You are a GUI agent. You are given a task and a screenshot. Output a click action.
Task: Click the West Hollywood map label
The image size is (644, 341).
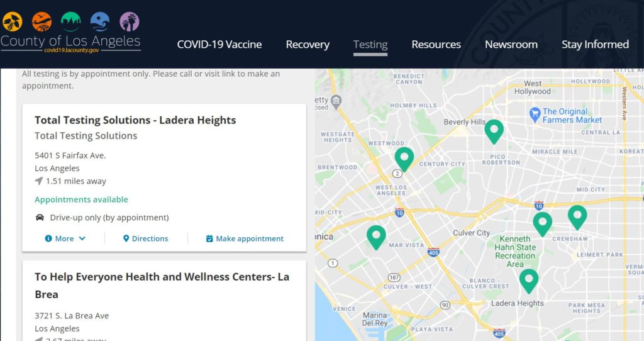tap(533, 87)
